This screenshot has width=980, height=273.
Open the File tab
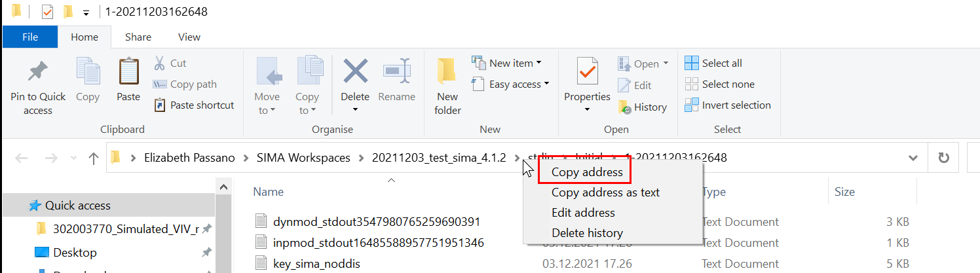coord(30,37)
